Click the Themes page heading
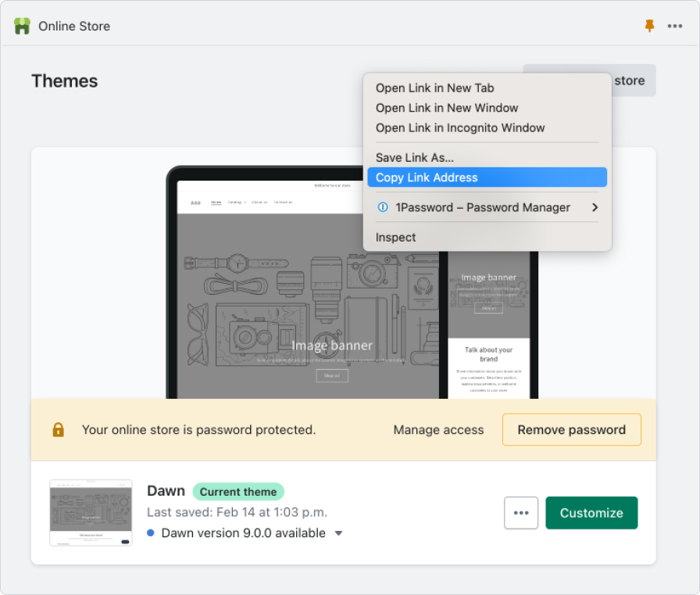The image size is (700, 595). pos(64,81)
